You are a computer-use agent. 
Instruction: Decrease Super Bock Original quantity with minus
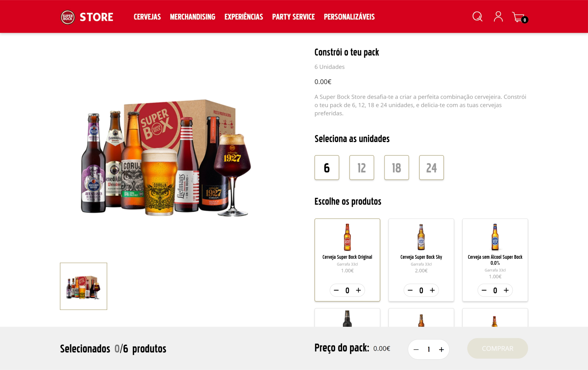336,290
